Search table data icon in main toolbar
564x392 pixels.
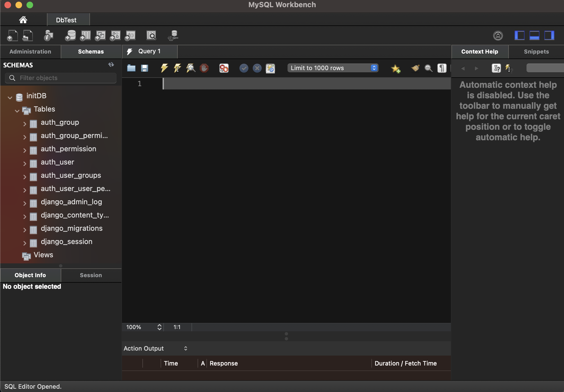coord(151,36)
